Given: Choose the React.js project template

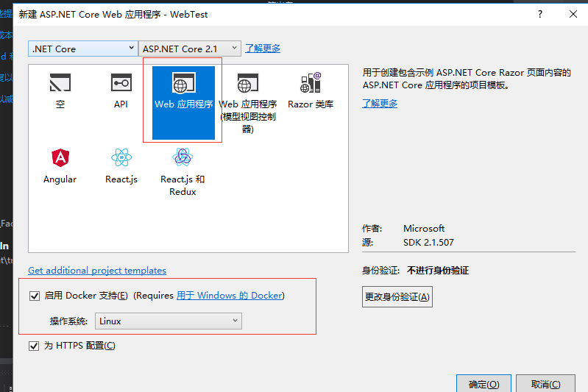Looking at the screenshot, I should [x=121, y=166].
